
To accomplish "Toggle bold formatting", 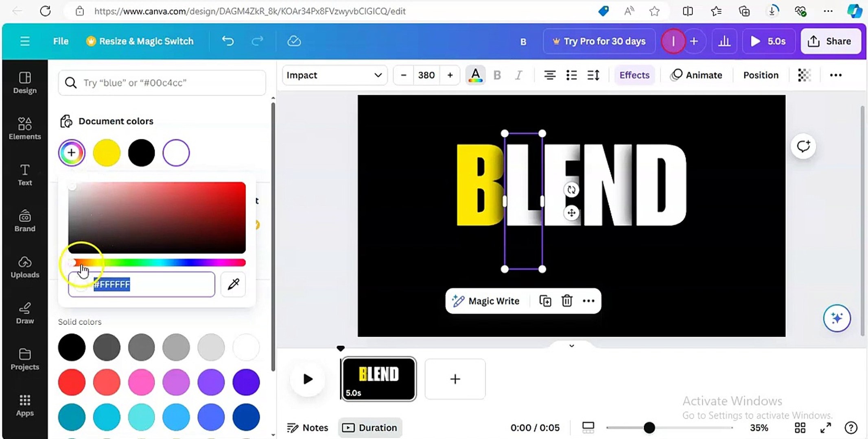I will [497, 75].
